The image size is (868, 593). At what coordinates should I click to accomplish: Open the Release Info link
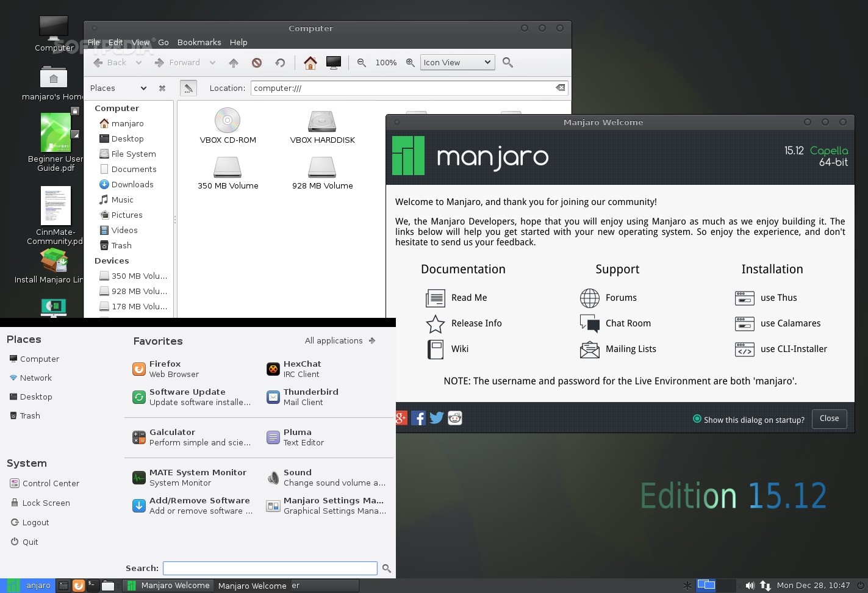pos(464,323)
